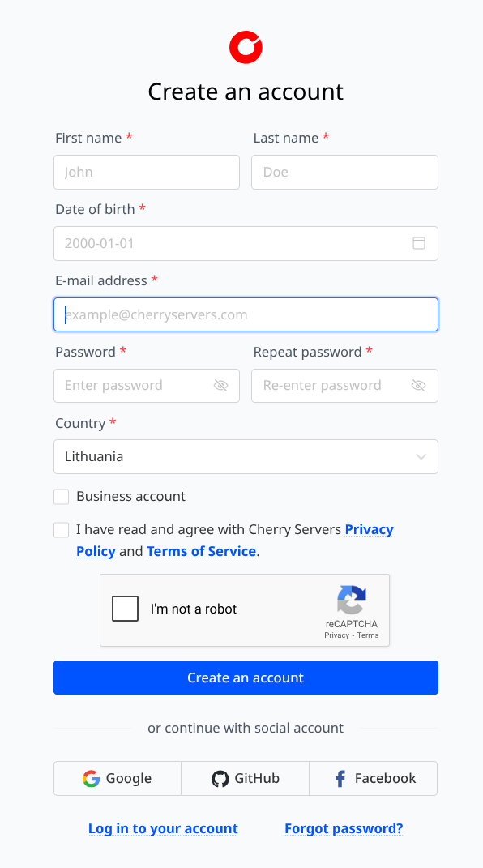Open the Terms of Service link
The width and height of the screenshot is (483, 868).
(202, 551)
